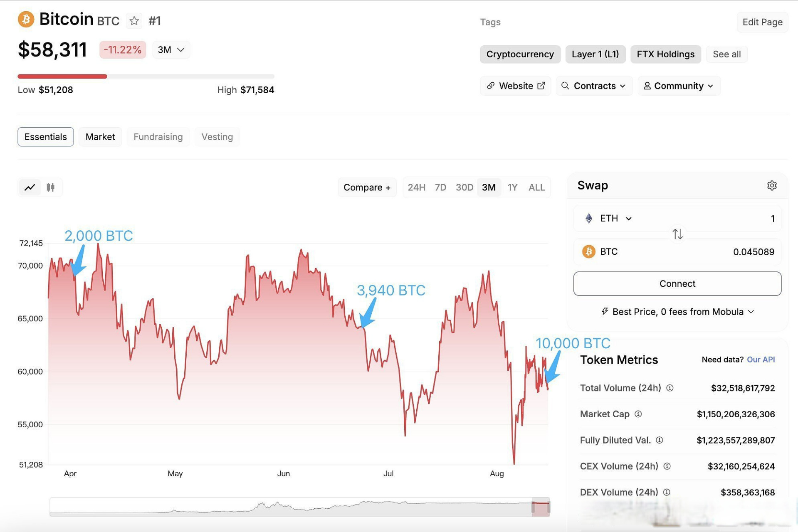Screen dimensions: 798x532
Task: Expand the Contracts dropdown
Action: (594, 86)
